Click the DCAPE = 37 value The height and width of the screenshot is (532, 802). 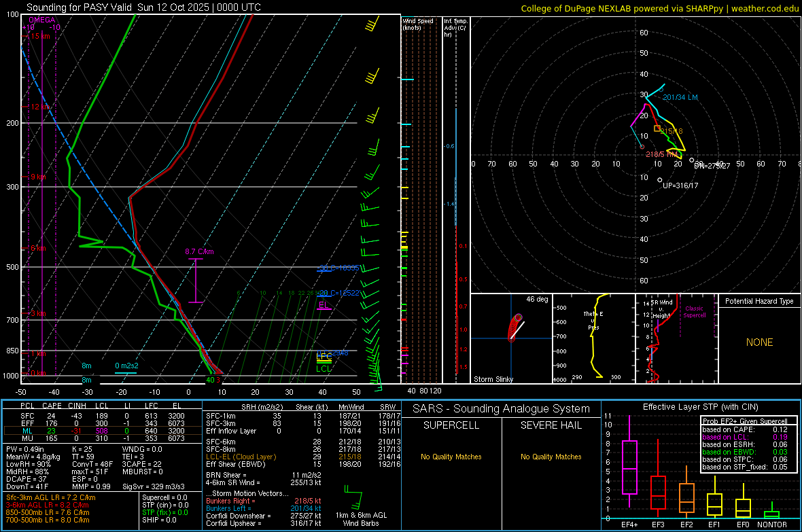point(26,479)
